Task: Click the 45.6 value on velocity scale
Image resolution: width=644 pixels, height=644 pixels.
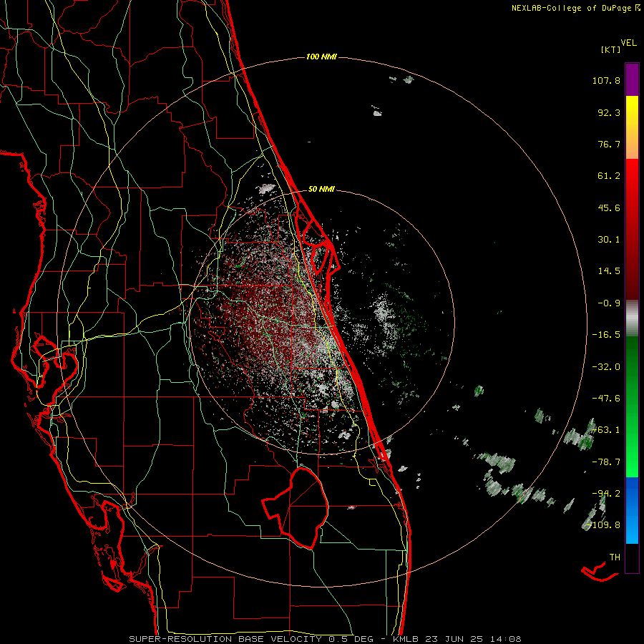Action: click(x=609, y=208)
